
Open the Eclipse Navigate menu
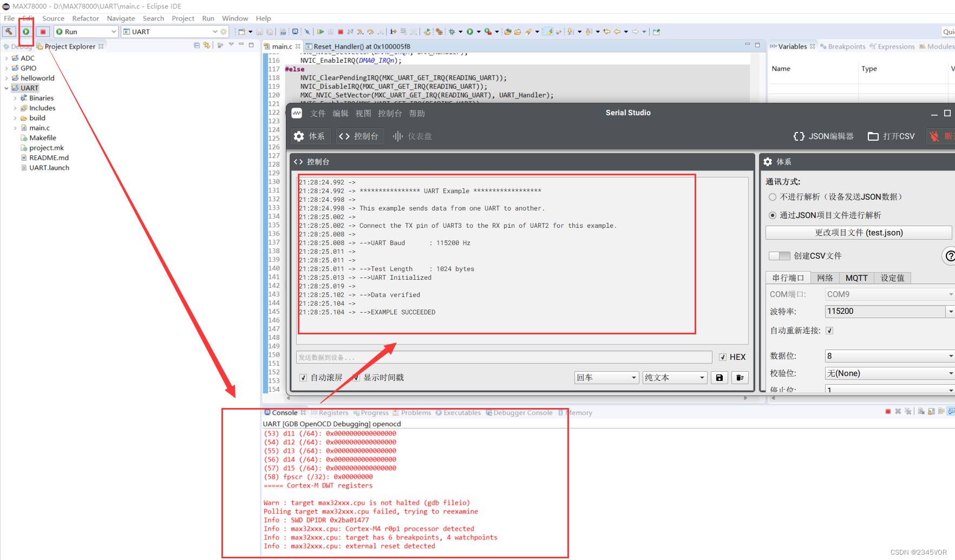pyautogui.click(x=121, y=18)
